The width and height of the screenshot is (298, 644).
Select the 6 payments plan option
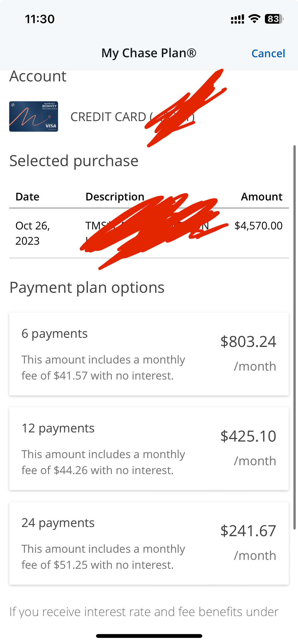pyautogui.click(x=149, y=354)
